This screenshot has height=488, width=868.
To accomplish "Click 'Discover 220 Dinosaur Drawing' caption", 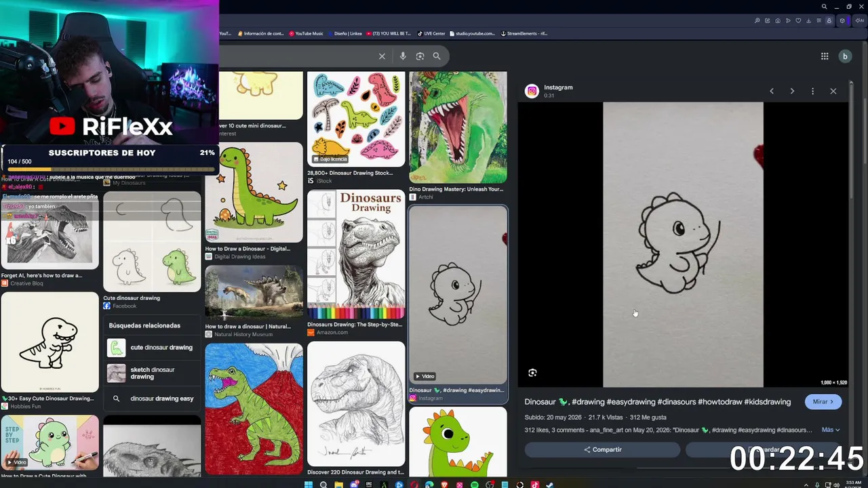I will [x=355, y=472].
